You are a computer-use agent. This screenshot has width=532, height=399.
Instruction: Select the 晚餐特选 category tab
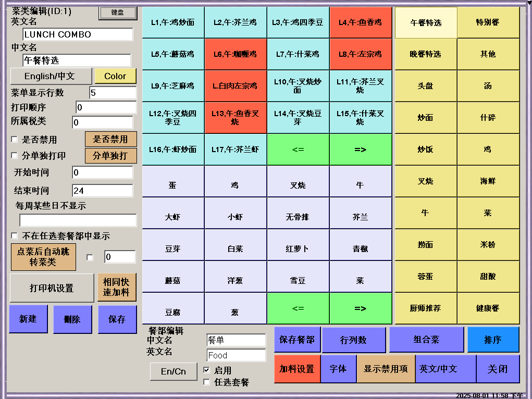(426, 54)
